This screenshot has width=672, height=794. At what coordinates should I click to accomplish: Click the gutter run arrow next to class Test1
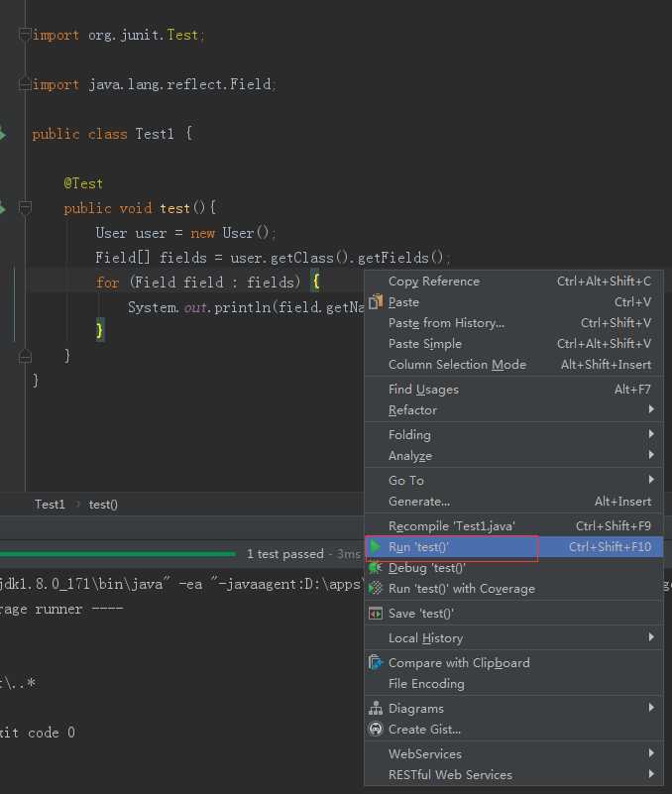click(3, 134)
